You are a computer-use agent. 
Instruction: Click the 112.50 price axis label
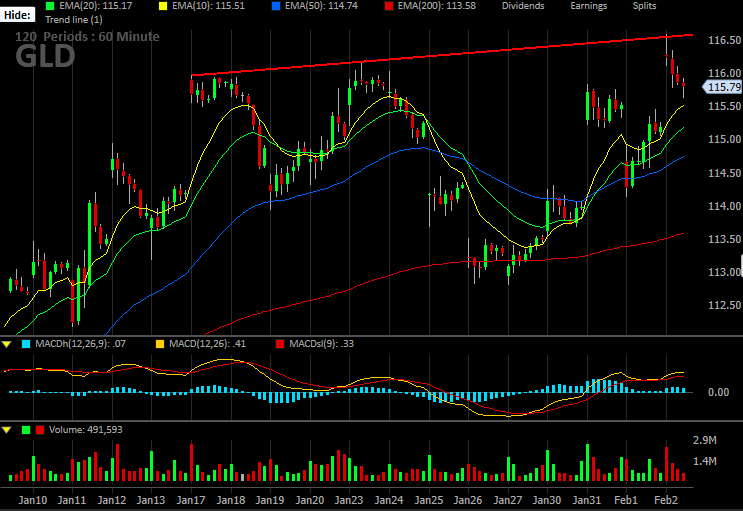click(724, 305)
